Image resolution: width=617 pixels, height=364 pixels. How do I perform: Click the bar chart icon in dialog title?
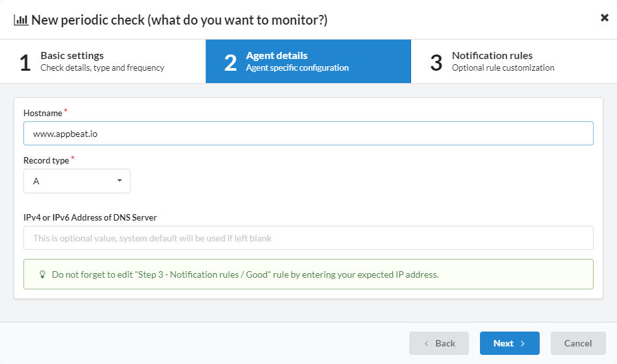click(x=21, y=20)
